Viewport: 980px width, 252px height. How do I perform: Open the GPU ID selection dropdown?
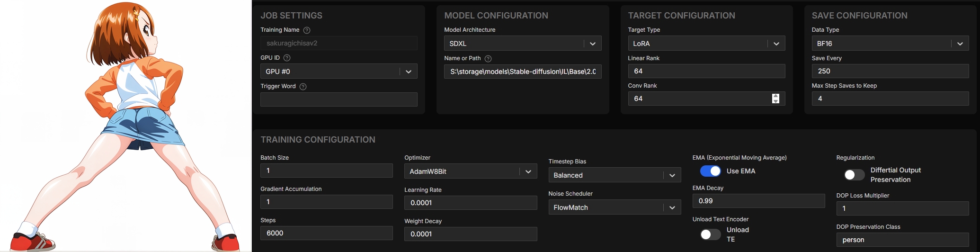tap(339, 72)
